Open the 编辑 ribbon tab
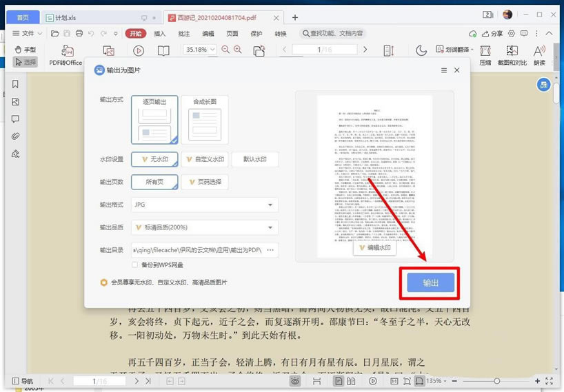 pyautogui.click(x=208, y=34)
